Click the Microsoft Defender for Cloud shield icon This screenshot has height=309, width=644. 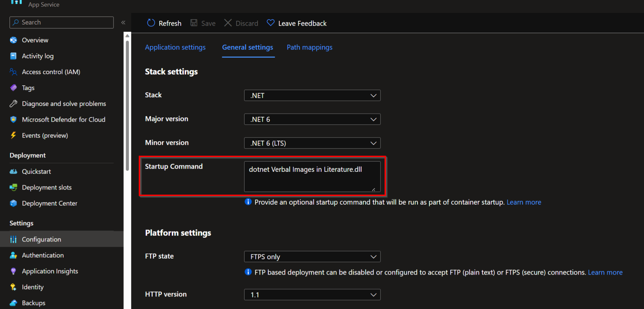13,120
